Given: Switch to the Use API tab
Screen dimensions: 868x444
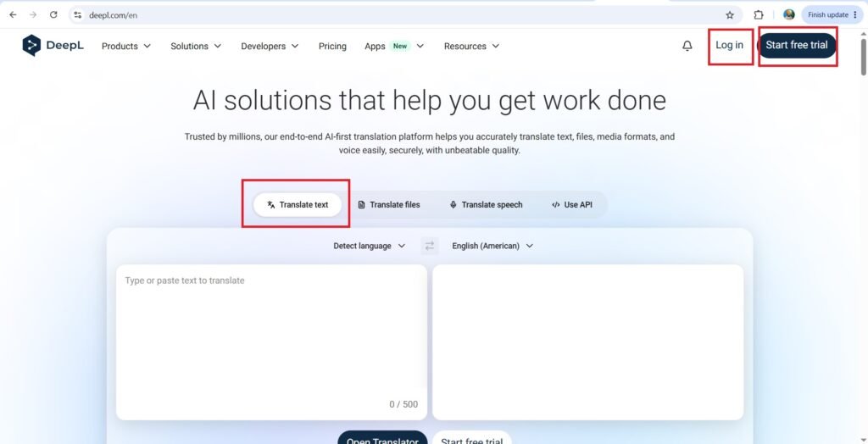Looking at the screenshot, I should (x=572, y=205).
